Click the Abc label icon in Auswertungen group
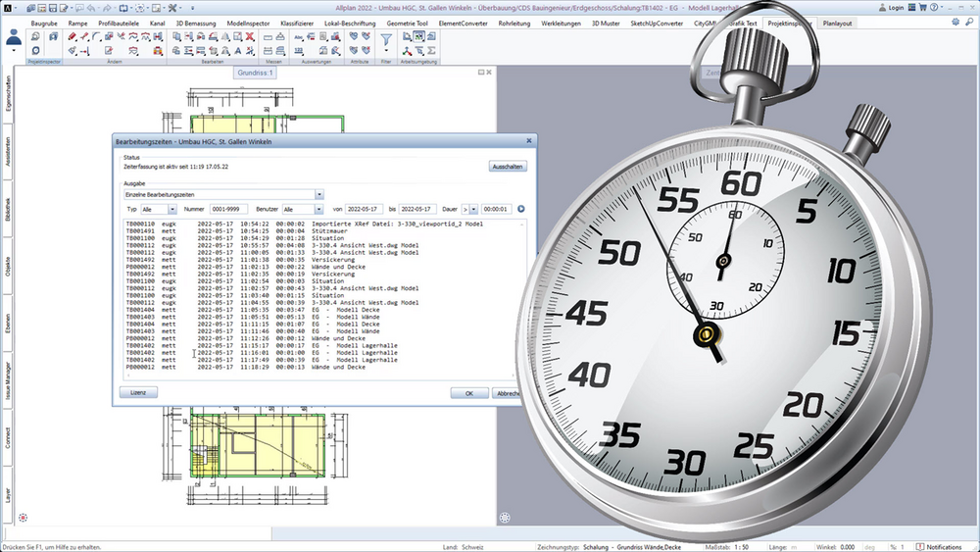Screen dimensions: 980x552 pyautogui.click(x=299, y=37)
